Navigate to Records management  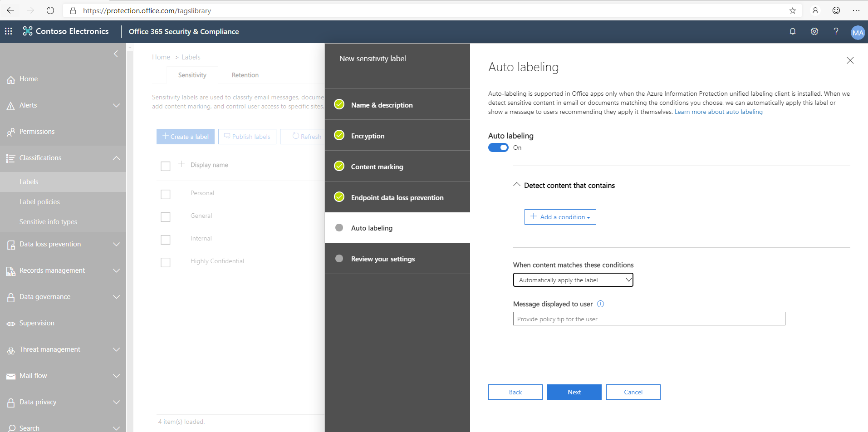point(52,270)
